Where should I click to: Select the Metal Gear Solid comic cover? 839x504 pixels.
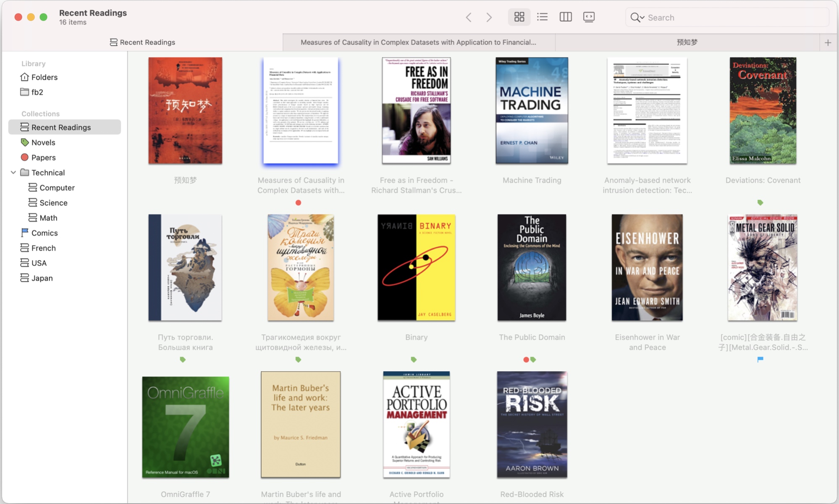tap(763, 268)
